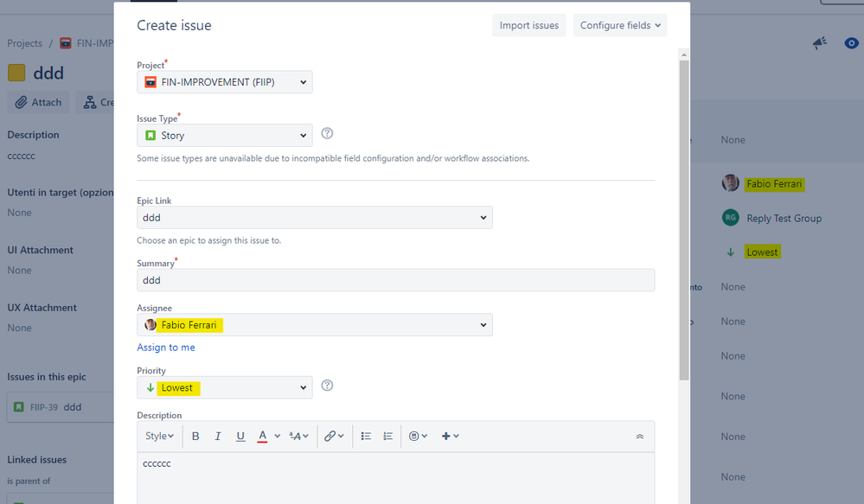Open the Project dropdown FIN-IMPROVEMENT (FIIP)

225,82
